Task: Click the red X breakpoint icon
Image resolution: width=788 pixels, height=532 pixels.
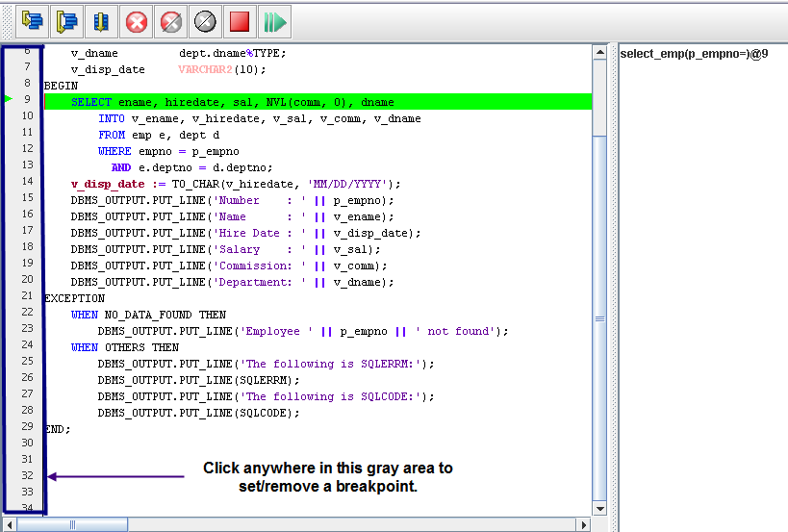Action: (x=138, y=20)
